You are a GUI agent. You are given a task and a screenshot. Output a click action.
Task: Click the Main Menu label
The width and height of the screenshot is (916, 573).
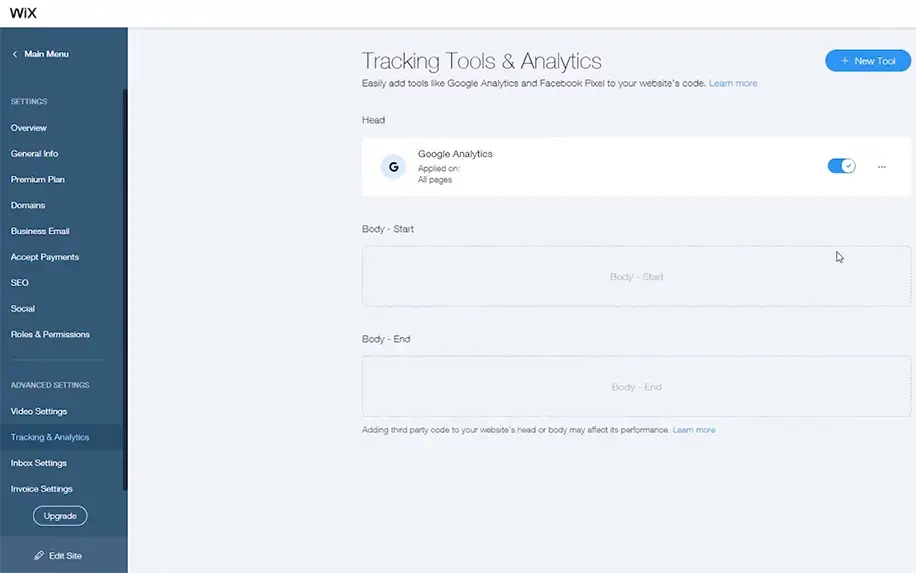coord(46,54)
